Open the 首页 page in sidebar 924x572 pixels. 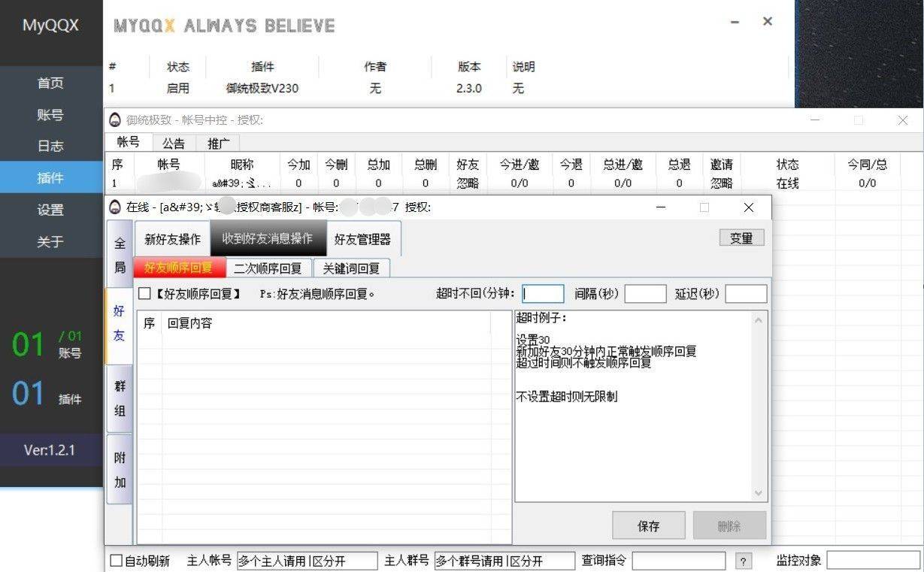[x=50, y=83]
